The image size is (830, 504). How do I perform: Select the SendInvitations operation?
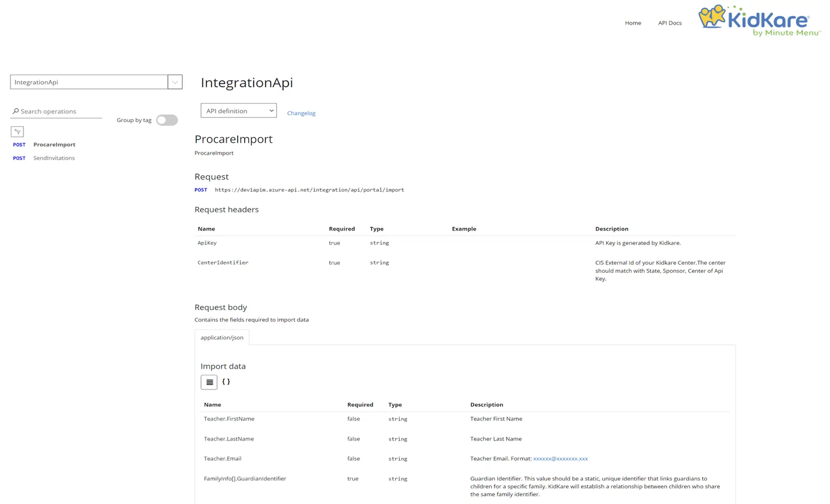[x=54, y=158]
